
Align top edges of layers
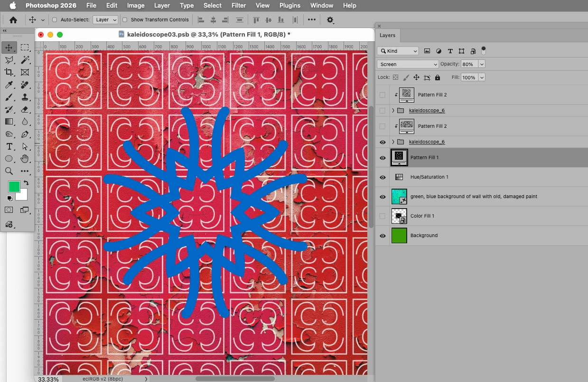click(x=256, y=20)
